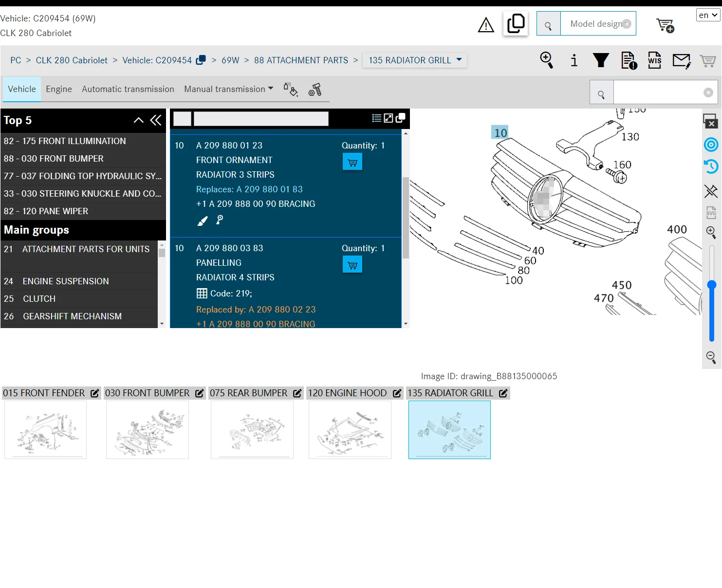Switch parts list to list view icon
The image size is (722, 588).
coord(376,118)
